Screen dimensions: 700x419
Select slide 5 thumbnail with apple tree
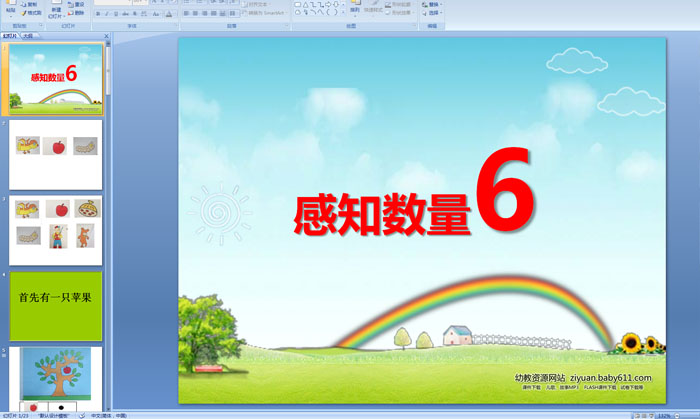[56, 378]
